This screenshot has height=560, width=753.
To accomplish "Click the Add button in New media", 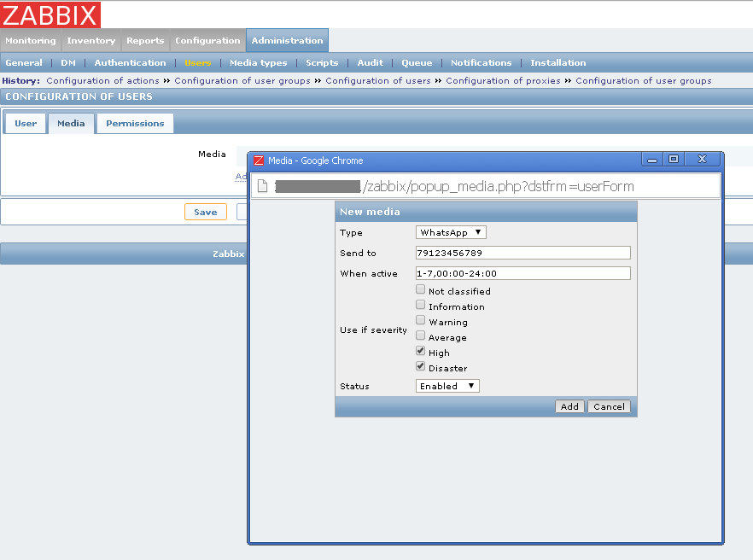I will click(x=569, y=406).
